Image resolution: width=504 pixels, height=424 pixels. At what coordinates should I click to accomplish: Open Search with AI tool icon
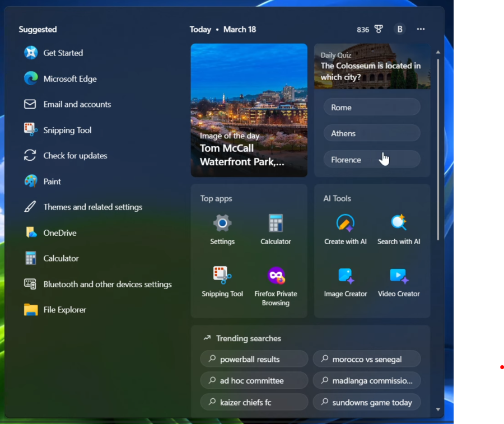(399, 222)
